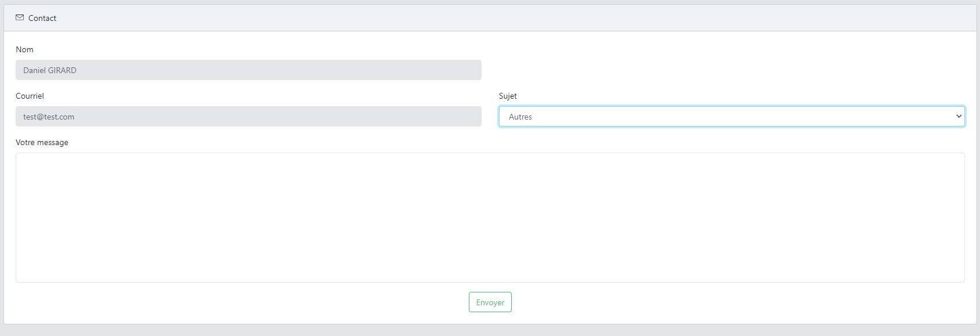
Task: Click blank area right of Nom field
Action: [730, 70]
